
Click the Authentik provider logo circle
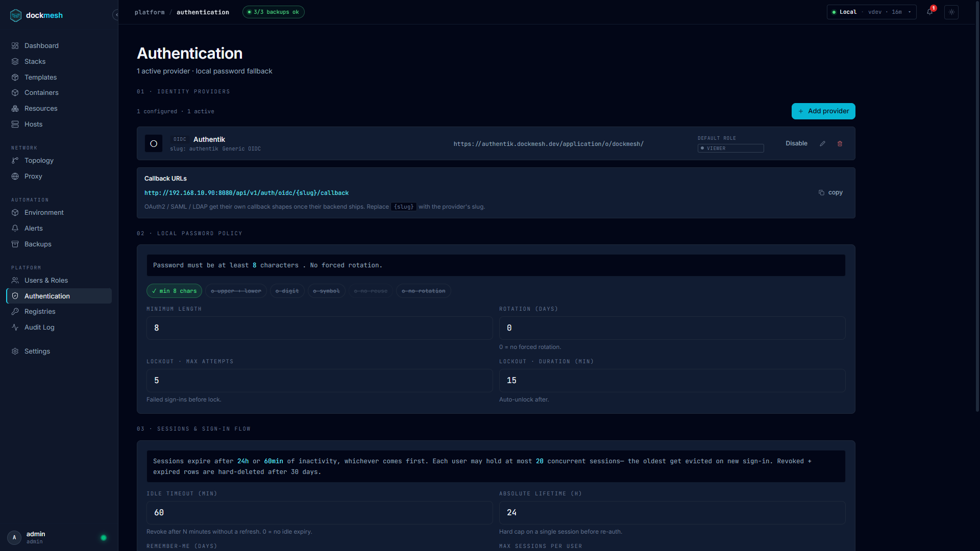pyautogui.click(x=154, y=143)
